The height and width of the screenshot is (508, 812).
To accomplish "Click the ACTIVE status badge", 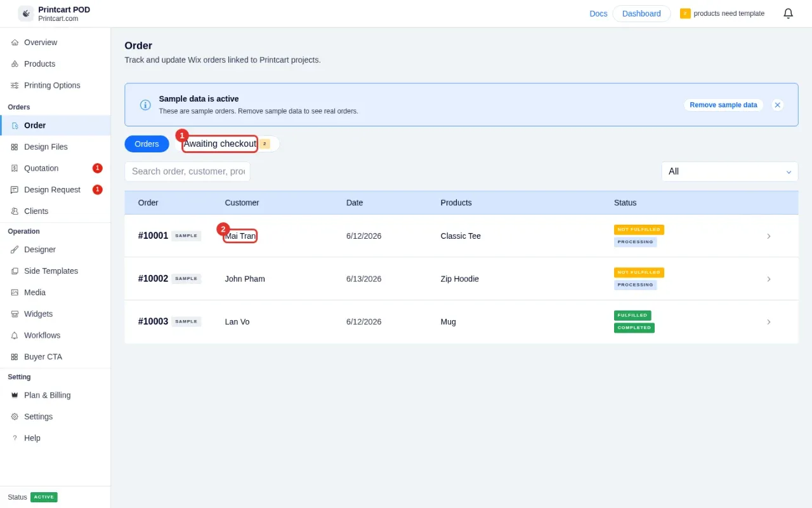I will pos(44,497).
